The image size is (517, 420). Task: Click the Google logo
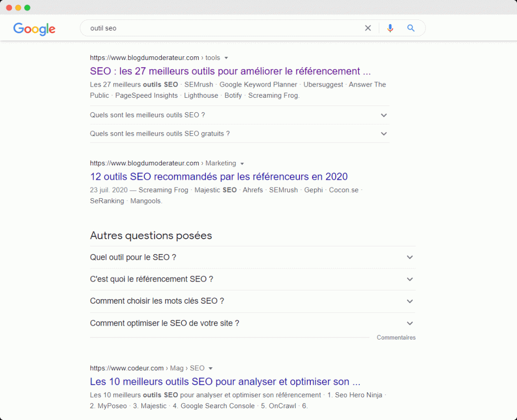(x=34, y=29)
